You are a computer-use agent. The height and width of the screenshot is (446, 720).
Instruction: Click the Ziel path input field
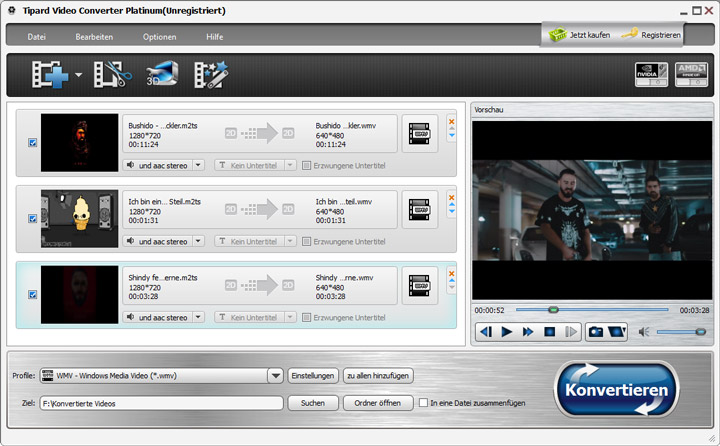coord(162,403)
